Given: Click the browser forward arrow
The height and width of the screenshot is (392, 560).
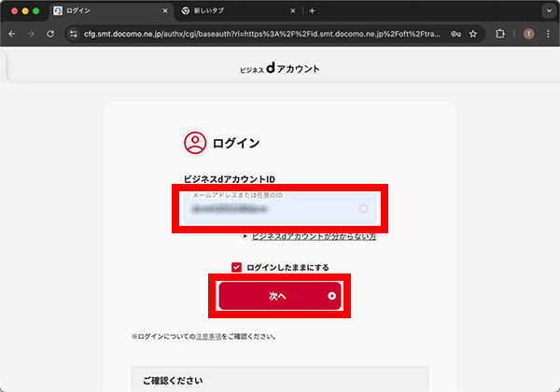Looking at the screenshot, I should [31, 34].
